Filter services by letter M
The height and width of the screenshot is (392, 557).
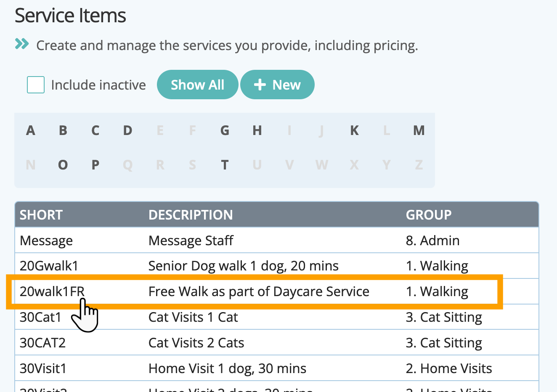pos(419,131)
